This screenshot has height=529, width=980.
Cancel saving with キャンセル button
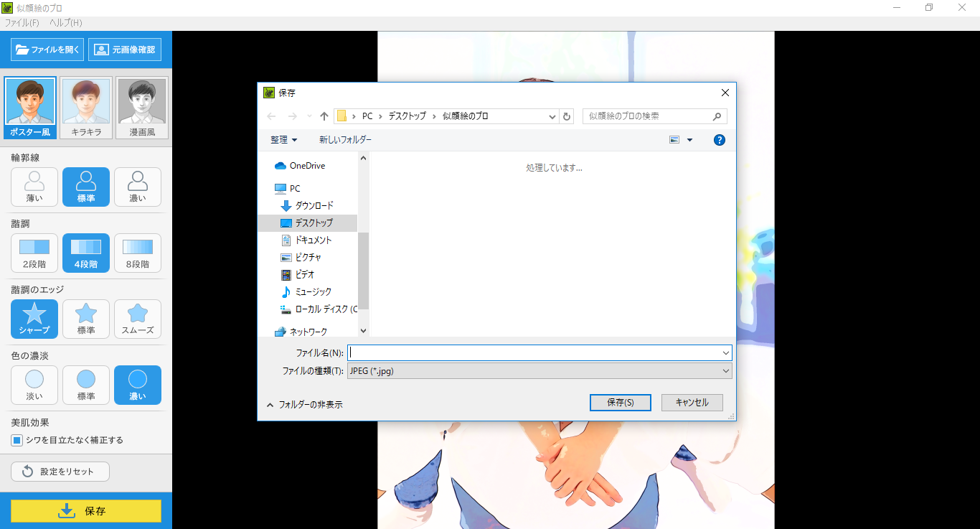tap(691, 402)
